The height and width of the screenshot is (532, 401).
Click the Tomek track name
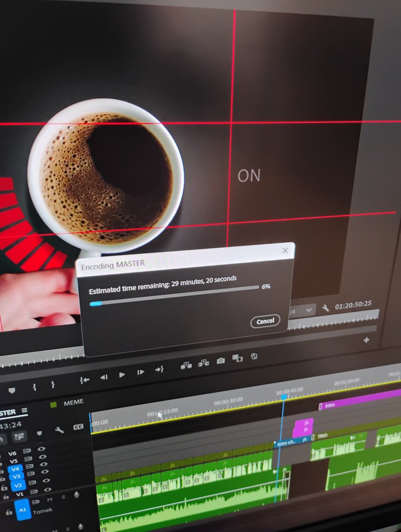pyautogui.click(x=43, y=511)
